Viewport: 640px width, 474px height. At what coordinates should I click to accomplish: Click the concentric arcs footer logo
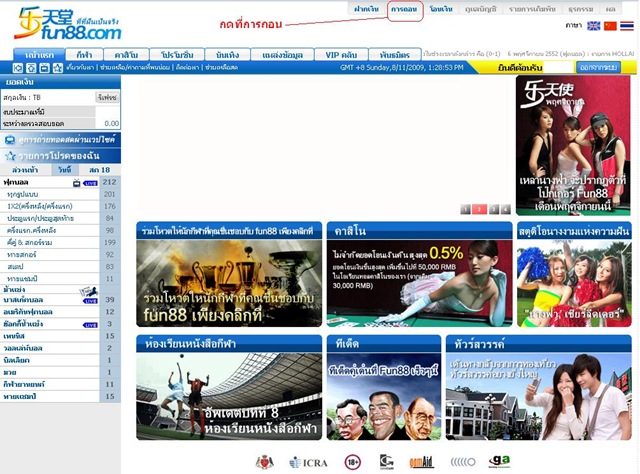[x=463, y=462]
